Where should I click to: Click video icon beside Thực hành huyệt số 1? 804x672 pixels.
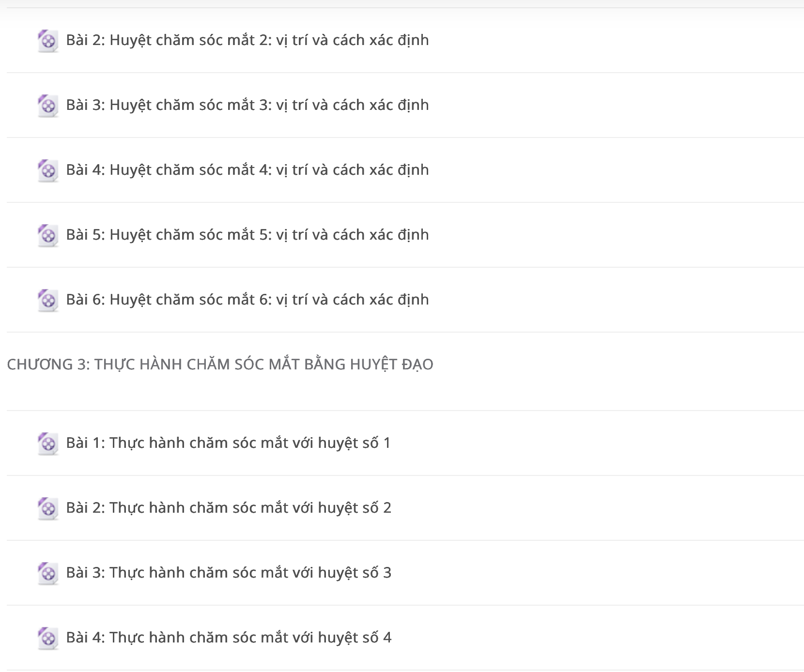tap(48, 443)
